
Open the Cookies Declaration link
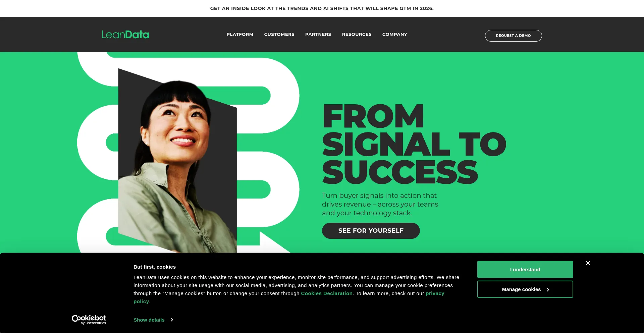[327, 293]
